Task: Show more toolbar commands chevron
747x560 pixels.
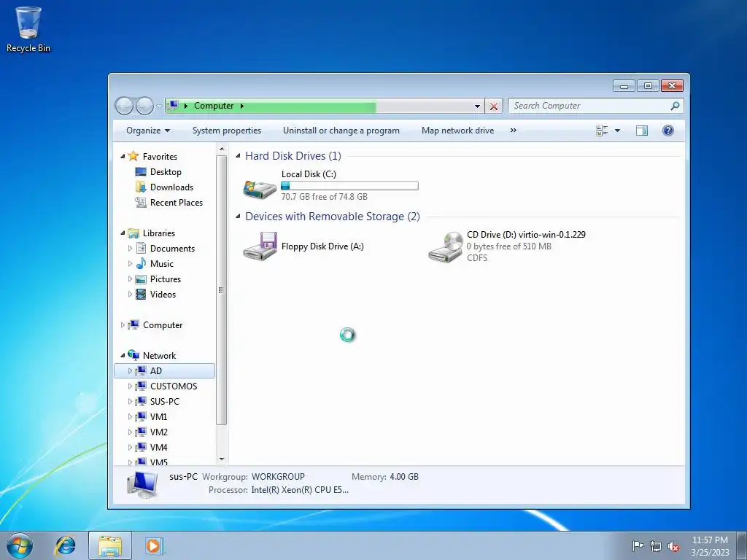Action: tap(513, 130)
